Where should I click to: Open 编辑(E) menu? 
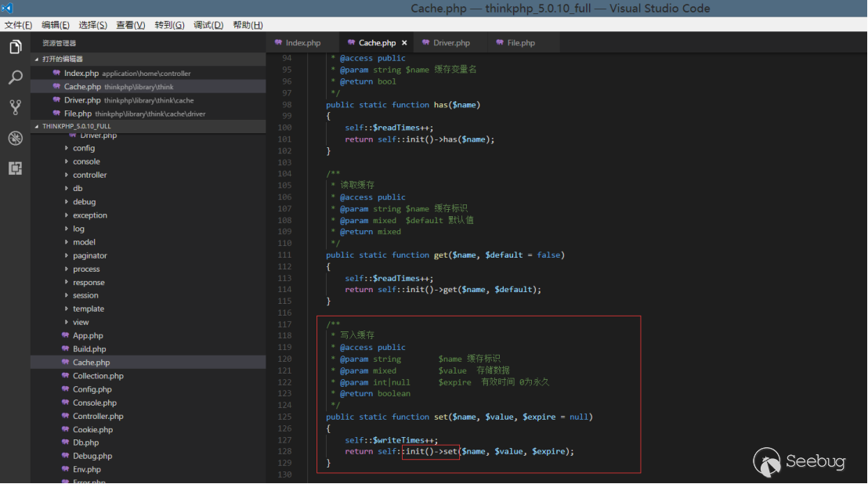[x=56, y=25]
